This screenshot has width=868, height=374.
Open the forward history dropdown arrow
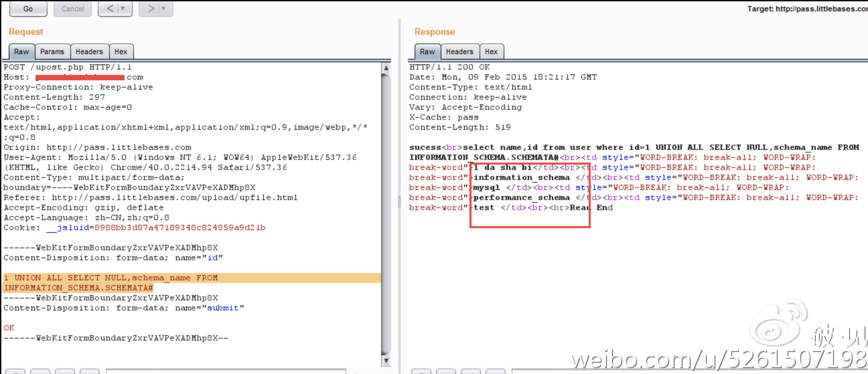pyautogui.click(x=164, y=8)
